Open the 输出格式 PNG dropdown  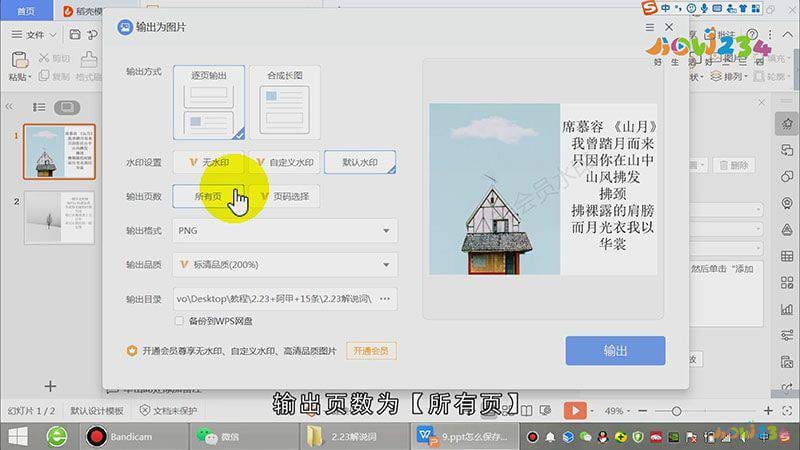point(285,231)
